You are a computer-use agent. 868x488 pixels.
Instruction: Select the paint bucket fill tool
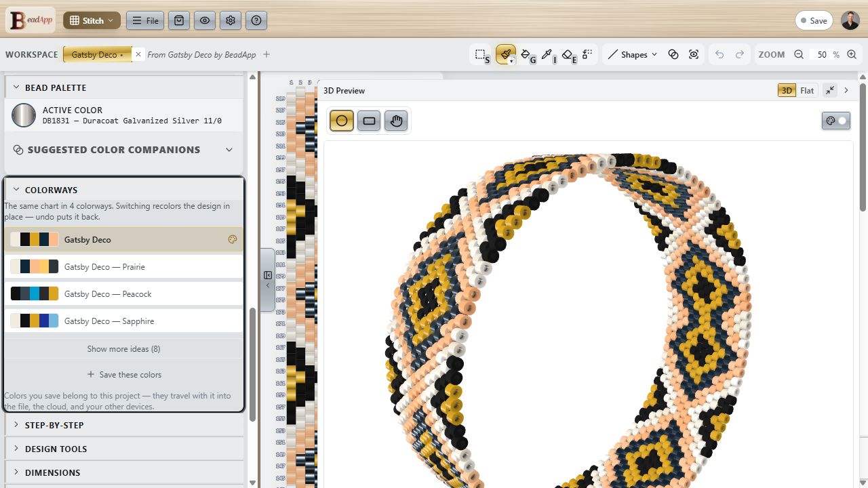pyautogui.click(x=528, y=55)
